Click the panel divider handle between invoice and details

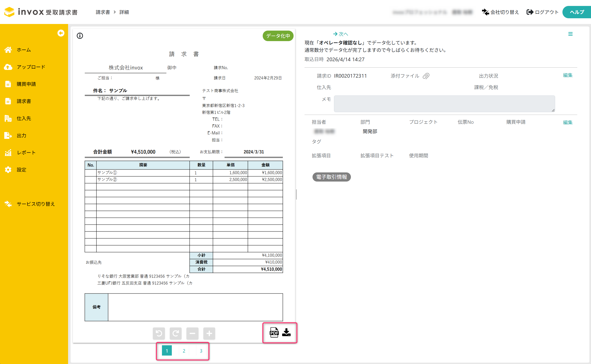pos(296,194)
